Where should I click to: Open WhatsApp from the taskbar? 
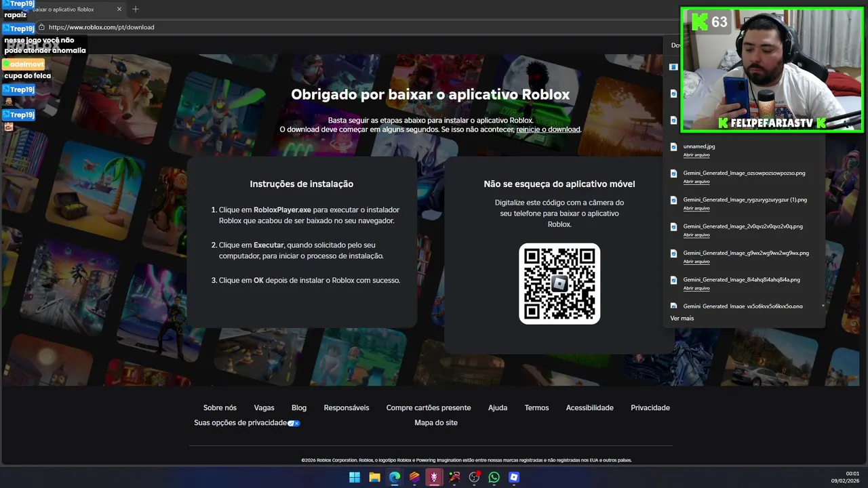coord(494,477)
